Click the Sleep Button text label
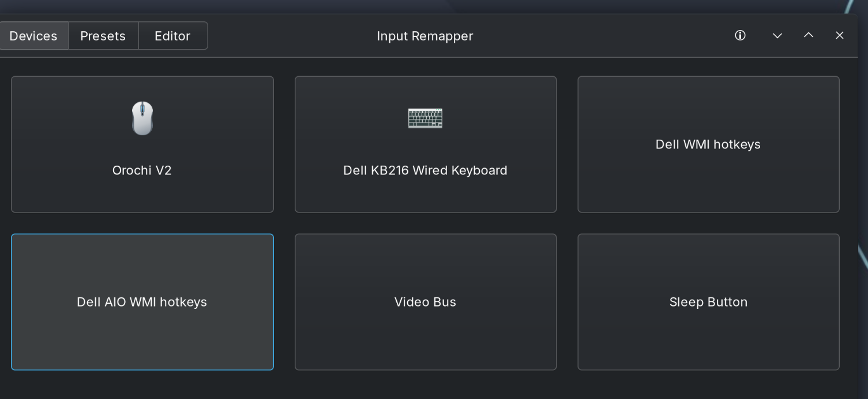 [708, 302]
